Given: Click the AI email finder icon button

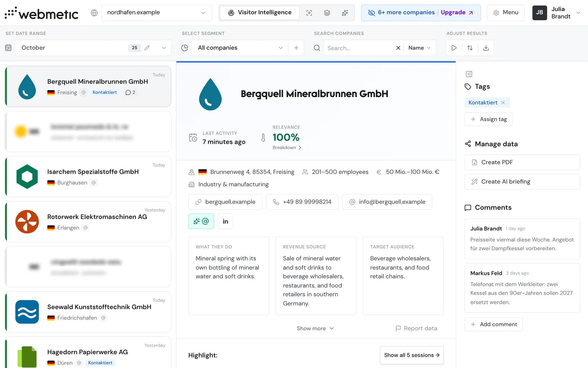Looking at the screenshot, I should point(201,221).
